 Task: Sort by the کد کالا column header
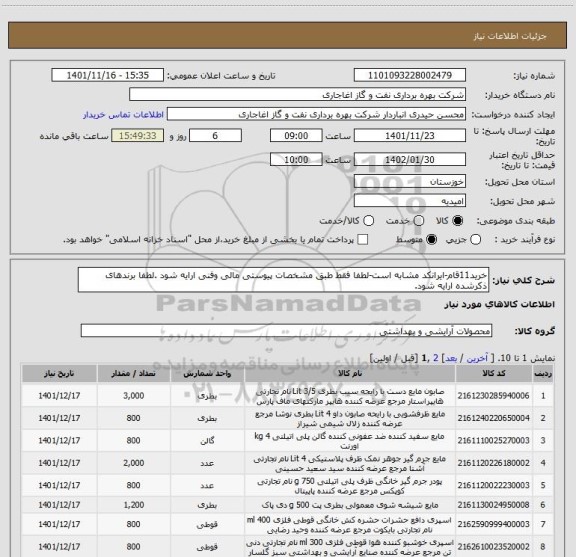pyautogui.click(x=494, y=374)
